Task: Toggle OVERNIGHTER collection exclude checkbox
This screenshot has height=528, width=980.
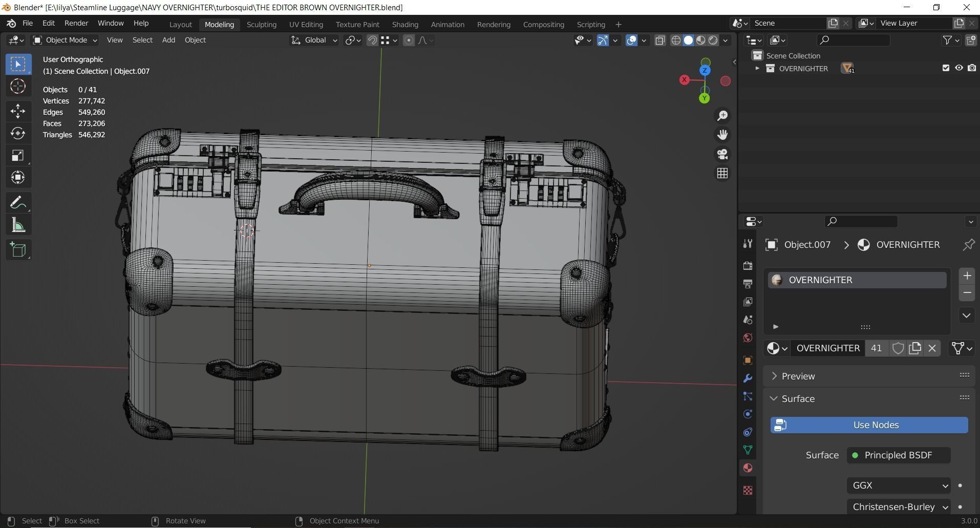Action: (x=946, y=68)
